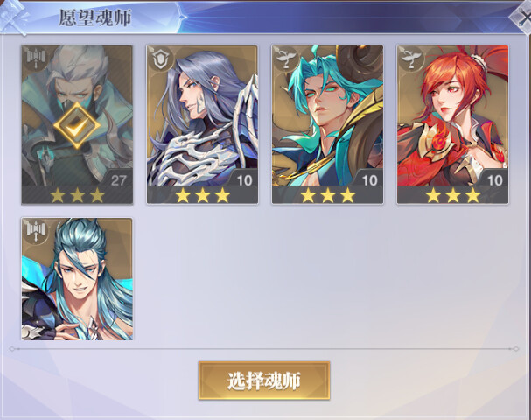Select the purple-haired soul master portrait
Viewport: 531px width, 420px height.
[x=202, y=124]
